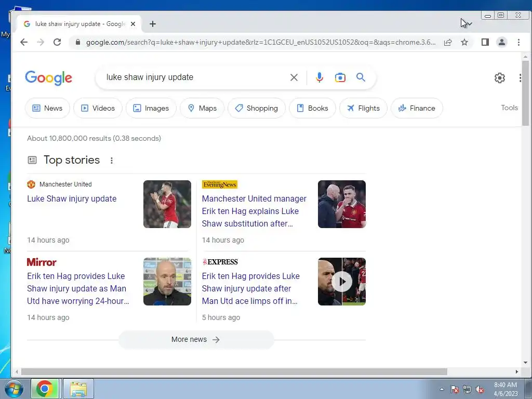View site info via the padlock icon
The height and width of the screenshot is (399, 532).
tap(78, 42)
